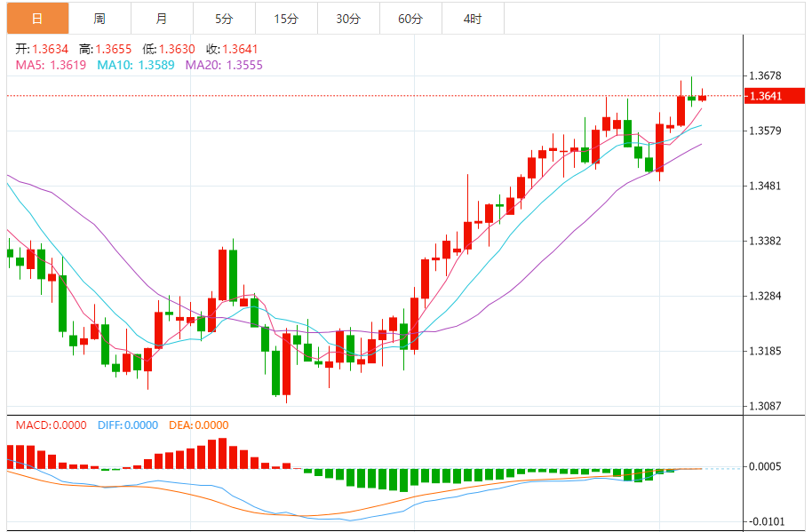Click the 1.3185 price axis label

[765, 352]
